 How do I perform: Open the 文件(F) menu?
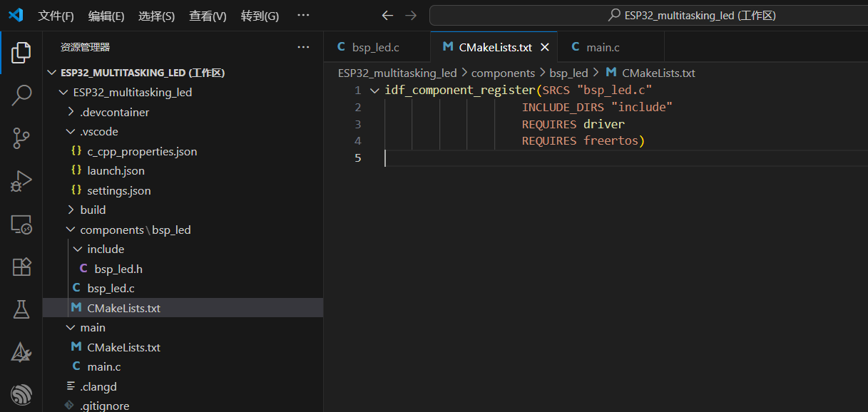click(56, 16)
